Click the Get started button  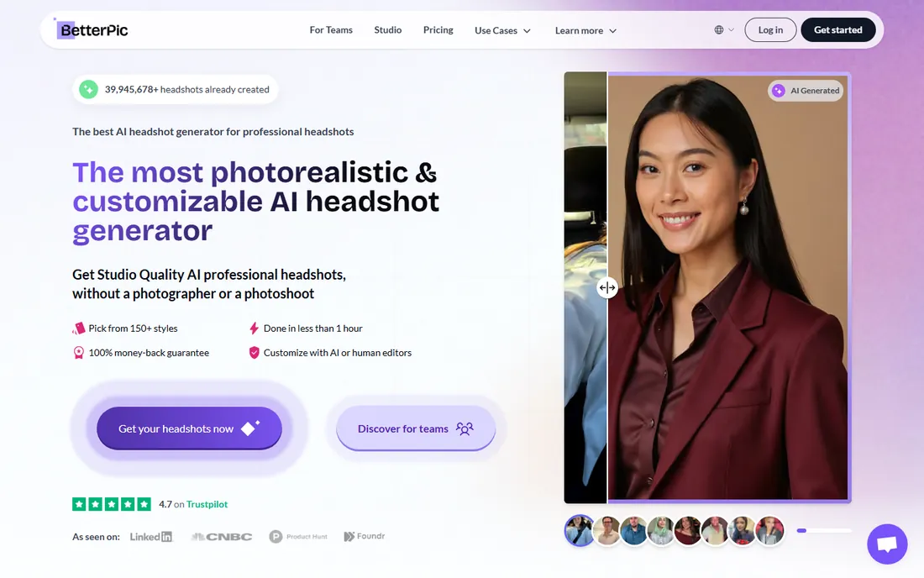pos(838,30)
